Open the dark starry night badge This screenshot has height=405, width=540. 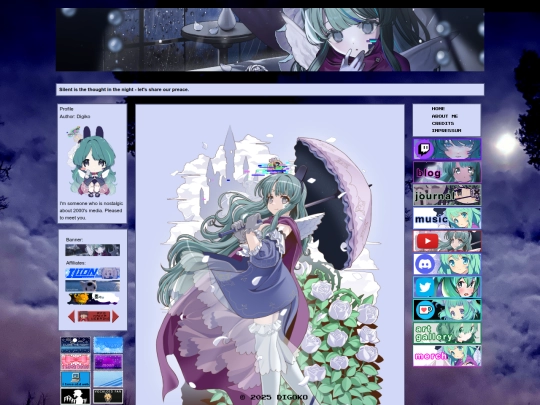(x=75, y=345)
